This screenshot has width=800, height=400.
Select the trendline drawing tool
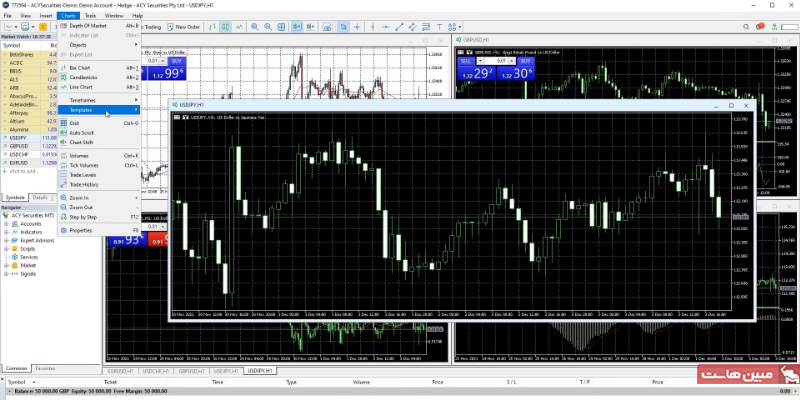pyautogui.click(x=399, y=27)
